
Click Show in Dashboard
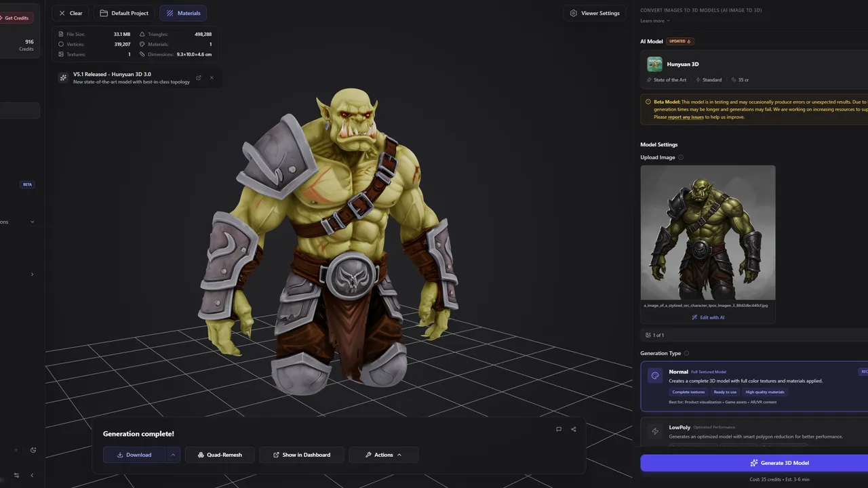tap(302, 455)
